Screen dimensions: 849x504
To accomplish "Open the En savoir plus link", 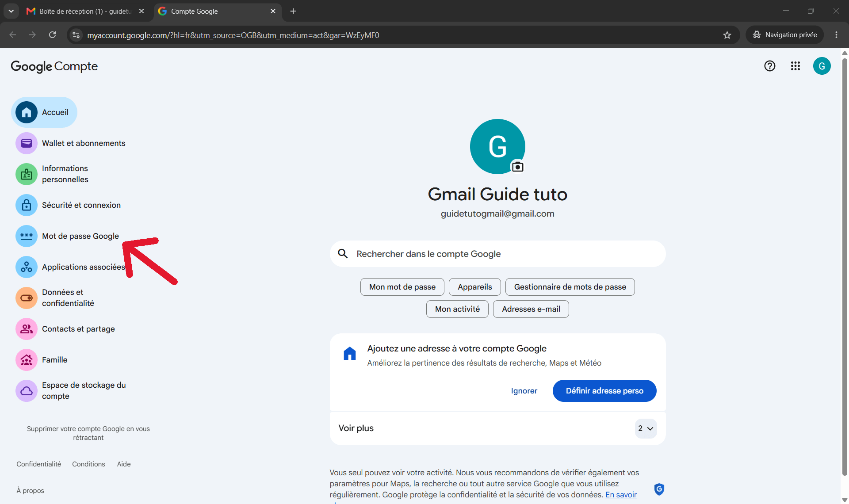I will [621, 495].
